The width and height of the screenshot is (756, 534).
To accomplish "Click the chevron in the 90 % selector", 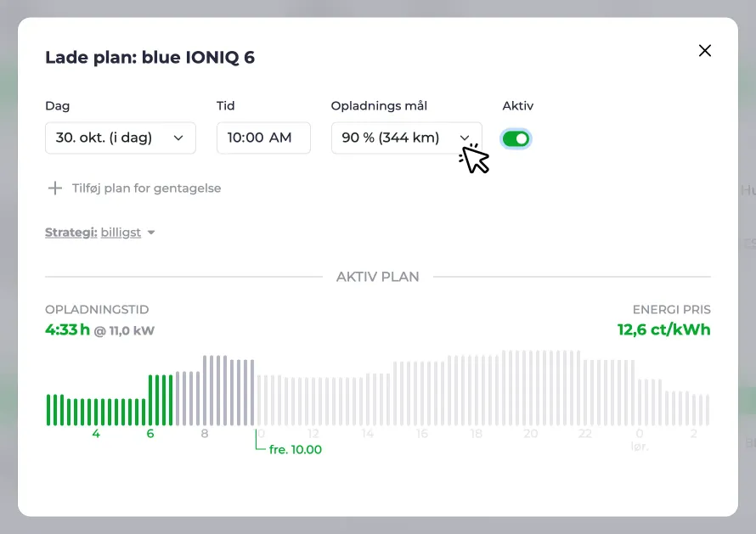I will click(x=465, y=138).
